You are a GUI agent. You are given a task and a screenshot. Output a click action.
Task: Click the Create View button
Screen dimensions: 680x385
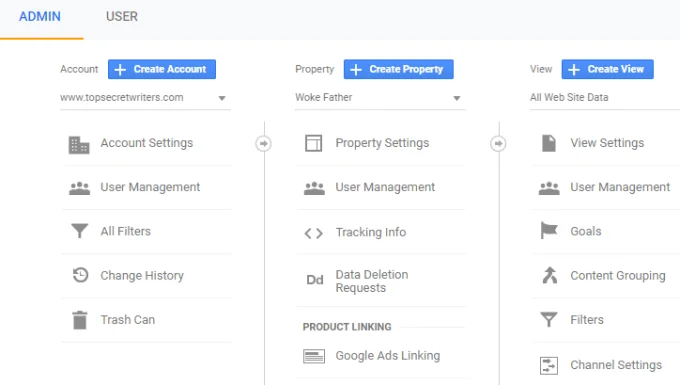tap(607, 69)
